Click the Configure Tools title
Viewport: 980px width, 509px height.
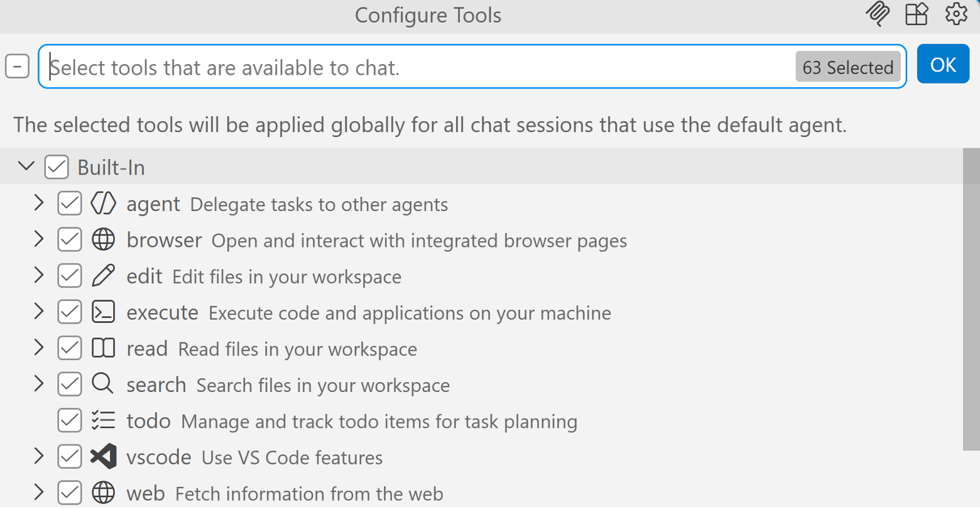[428, 15]
